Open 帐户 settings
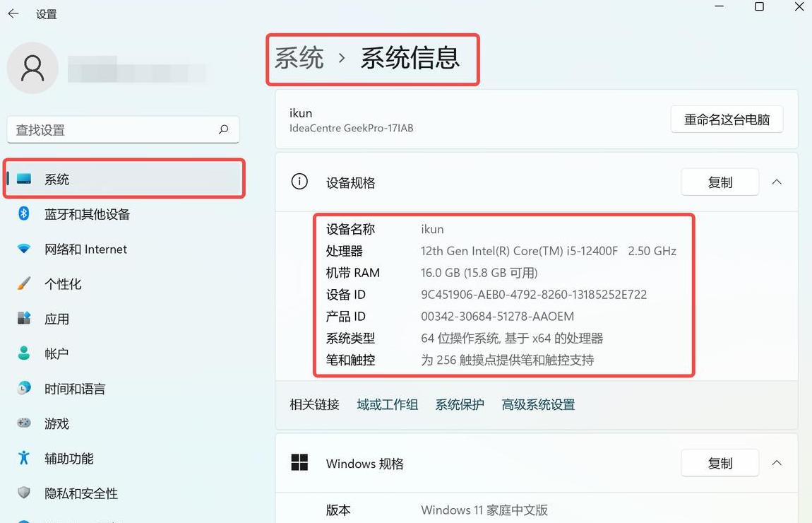 click(124, 353)
